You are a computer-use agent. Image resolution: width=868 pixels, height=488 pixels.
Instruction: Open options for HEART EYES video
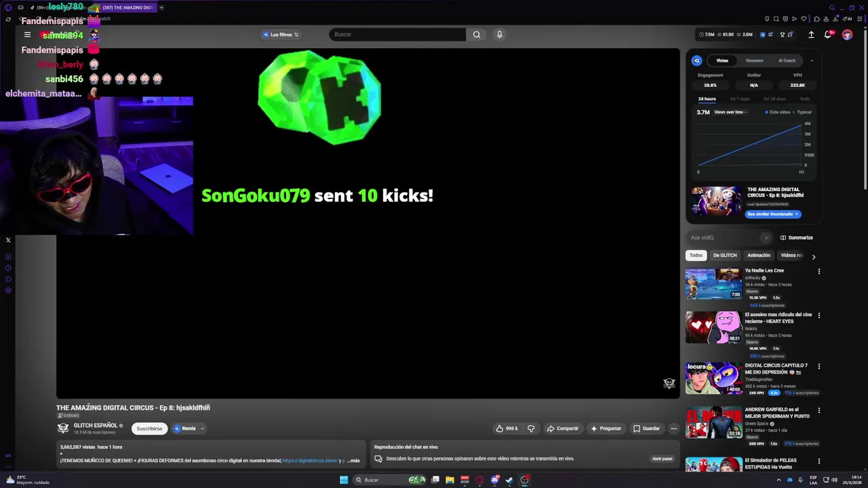(x=818, y=316)
